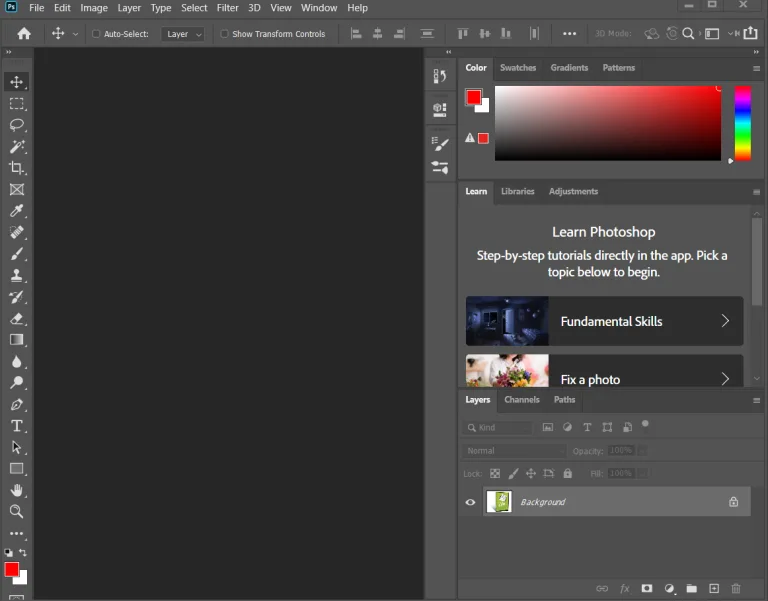
Task: Select the Horizontal Type tool
Action: (x=17, y=426)
